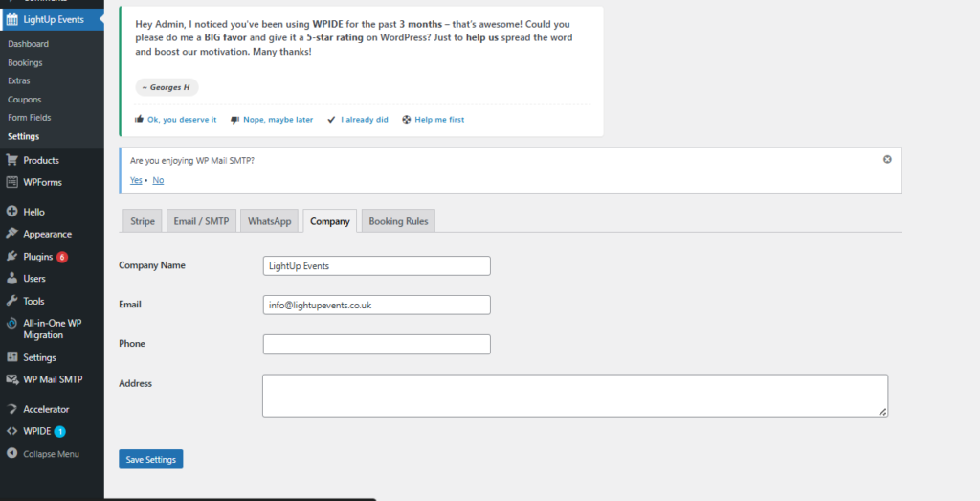Click the Plugins plug icon
980x501 pixels.
tap(11, 257)
